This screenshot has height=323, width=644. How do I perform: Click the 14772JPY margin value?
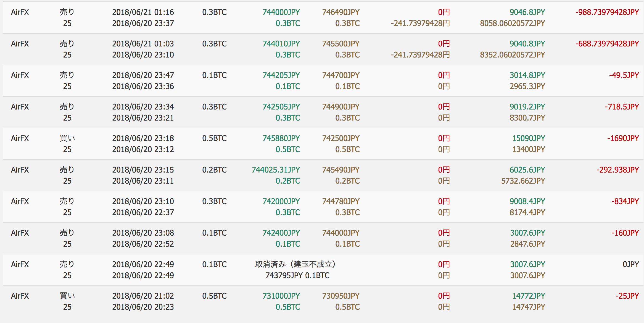click(x=529, y=296)
